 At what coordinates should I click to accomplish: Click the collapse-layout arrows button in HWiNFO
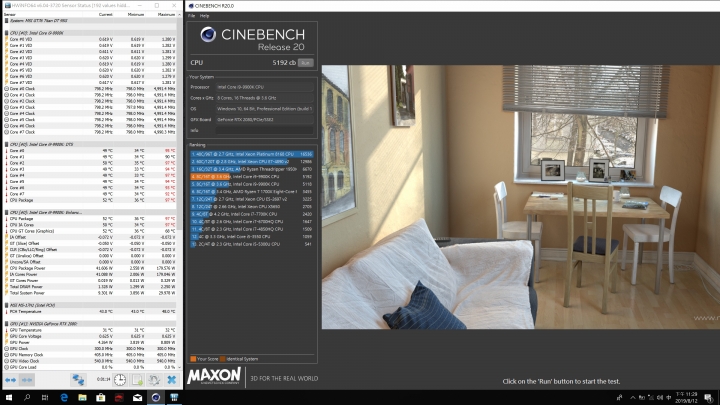pos(27,380)
